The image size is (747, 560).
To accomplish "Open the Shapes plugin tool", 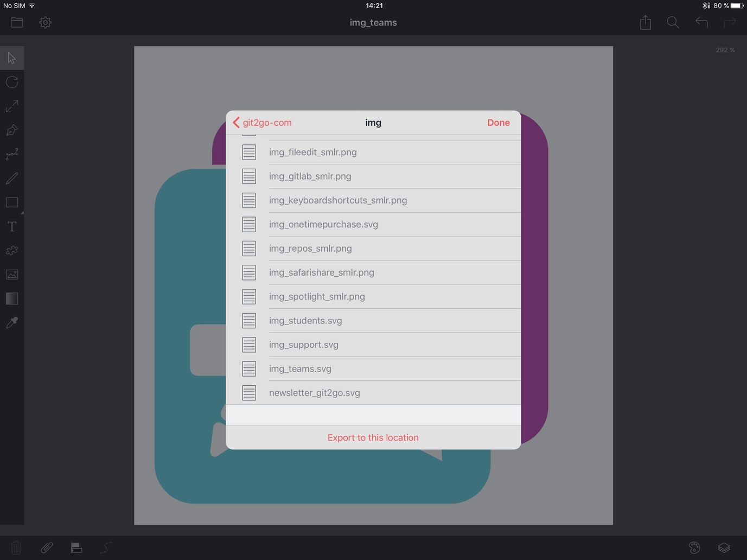I will [12, 250].
